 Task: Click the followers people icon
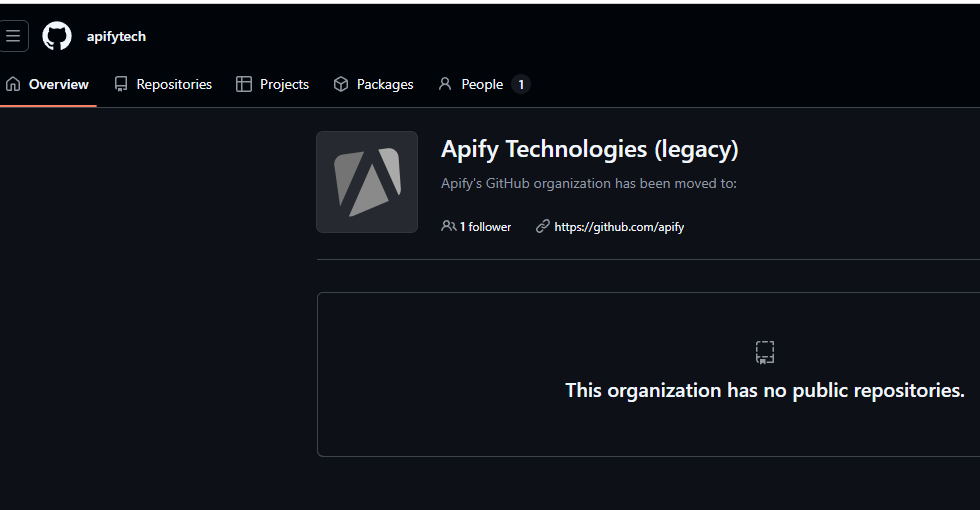pos(448,226)
